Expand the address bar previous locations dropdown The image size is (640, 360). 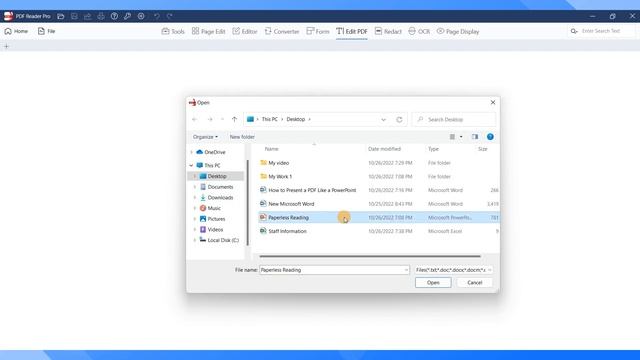click(x=383, y=120)
